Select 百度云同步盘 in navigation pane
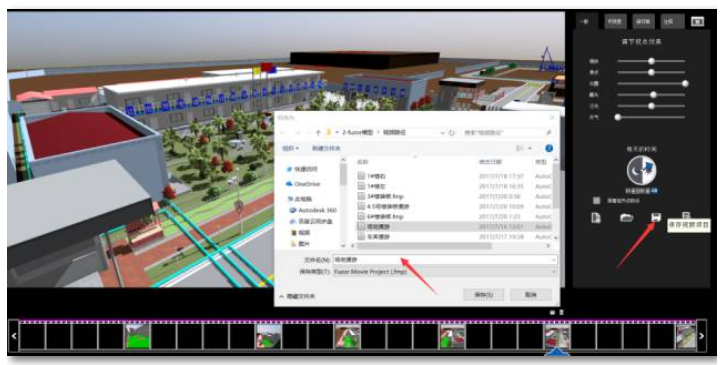 (311, 221)
